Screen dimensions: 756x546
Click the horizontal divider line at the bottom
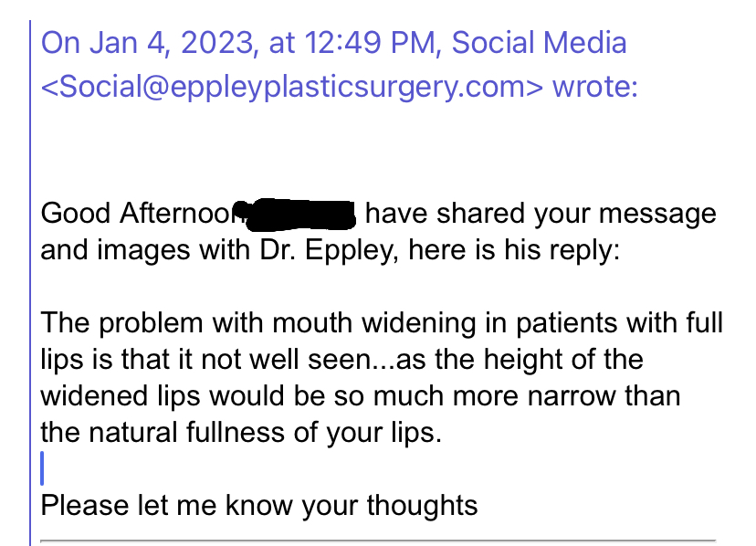point(378,541)
